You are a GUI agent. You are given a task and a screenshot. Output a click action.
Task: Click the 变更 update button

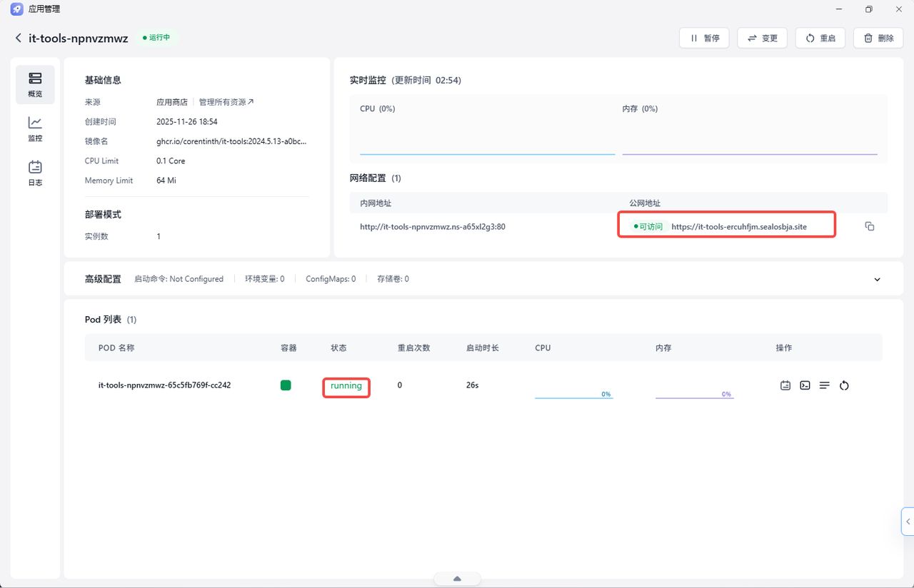[762, 38]
